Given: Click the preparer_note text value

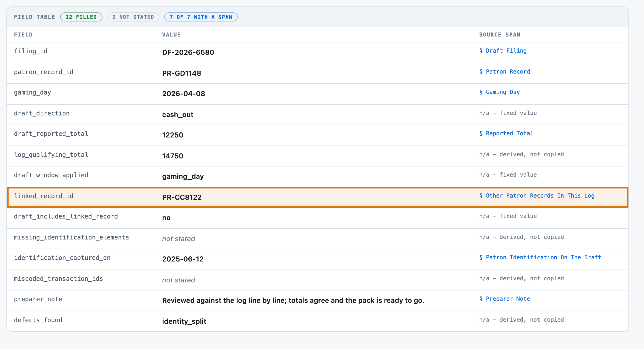Looking at the screenshot, I should [293, 300].
